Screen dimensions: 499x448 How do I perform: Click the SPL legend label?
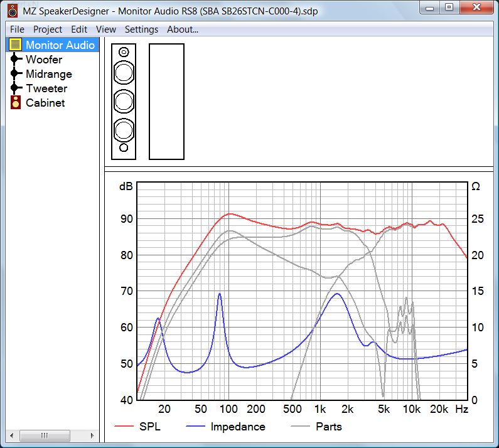tap(150, 427)
